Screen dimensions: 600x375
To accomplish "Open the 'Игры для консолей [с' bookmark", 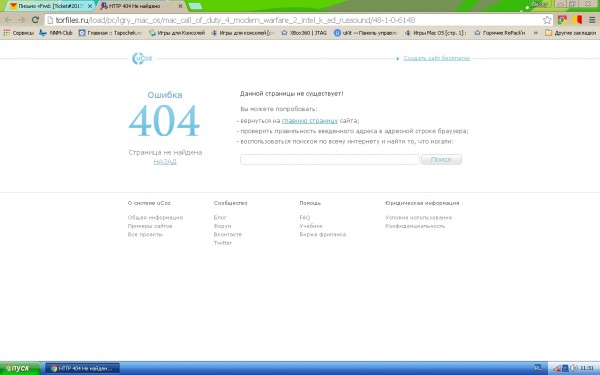I will (x=243, y=33).
